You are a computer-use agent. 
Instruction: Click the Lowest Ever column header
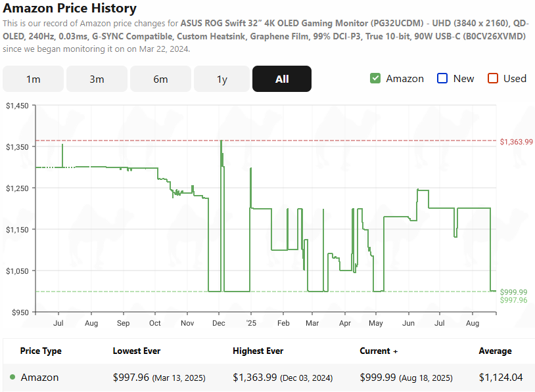coord(137,351)
